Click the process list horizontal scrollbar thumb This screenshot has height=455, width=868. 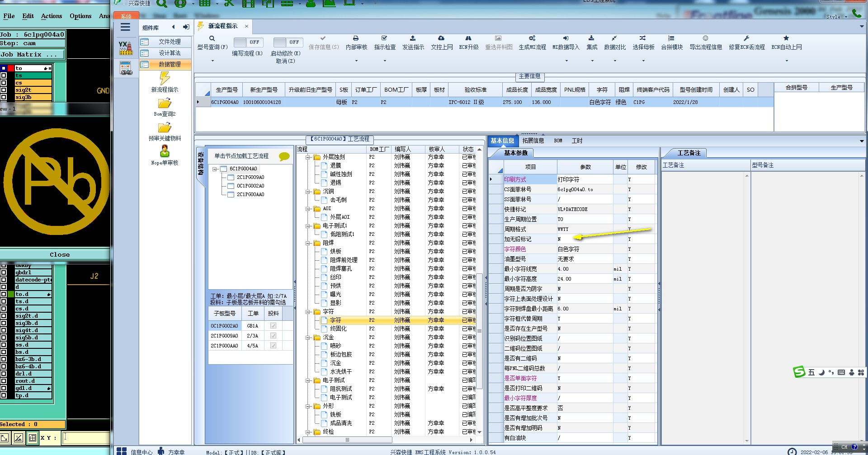(347, 440)
